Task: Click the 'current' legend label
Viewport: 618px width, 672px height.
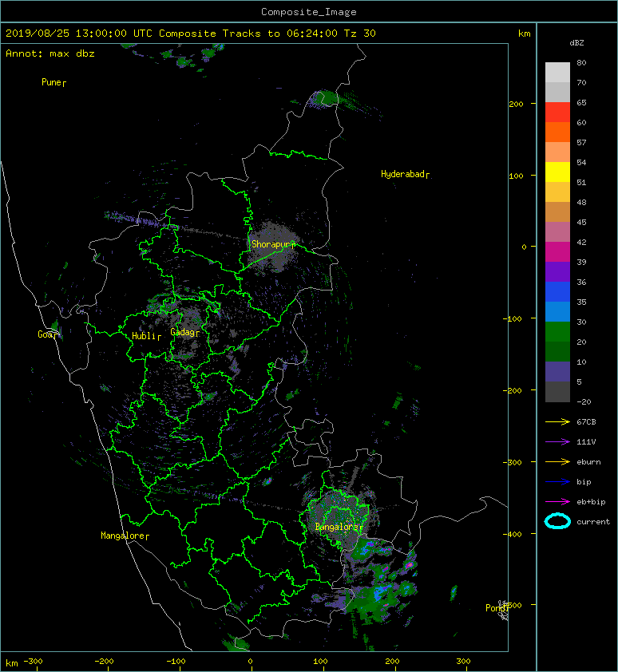Action: click(x=593, y=522)
